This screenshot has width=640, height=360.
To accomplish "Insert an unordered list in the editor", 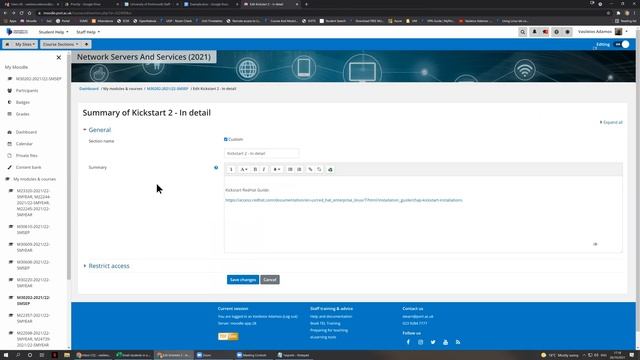I will 290,169.
